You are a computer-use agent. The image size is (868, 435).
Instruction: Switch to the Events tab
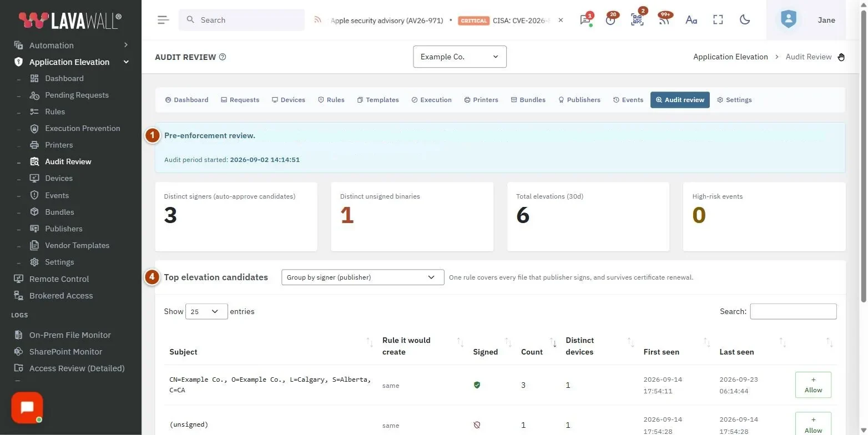(x=628, y=100)
